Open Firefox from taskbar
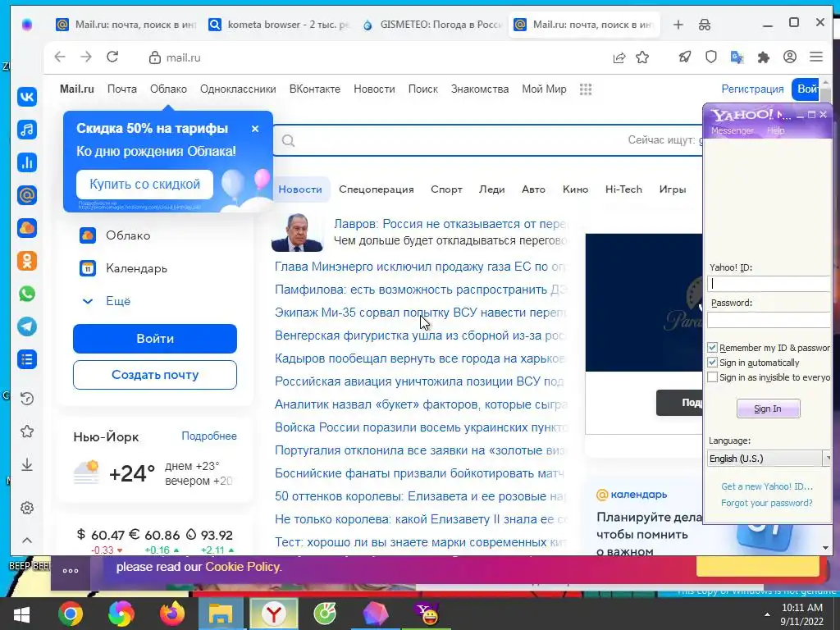The image size is (840, 630). (x=172, y=614)
